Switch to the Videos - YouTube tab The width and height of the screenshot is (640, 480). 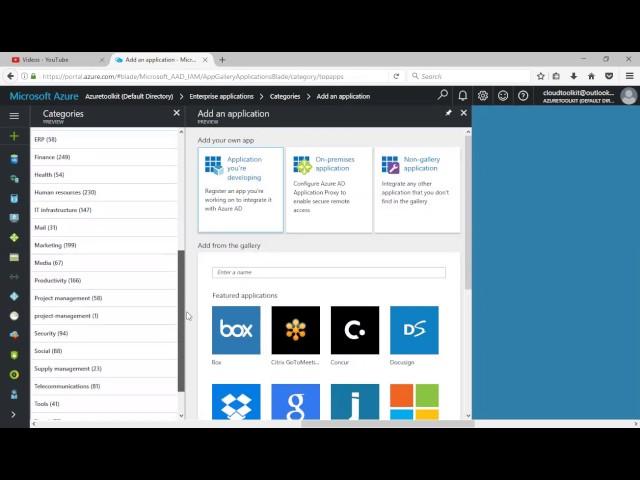[57, 60]
